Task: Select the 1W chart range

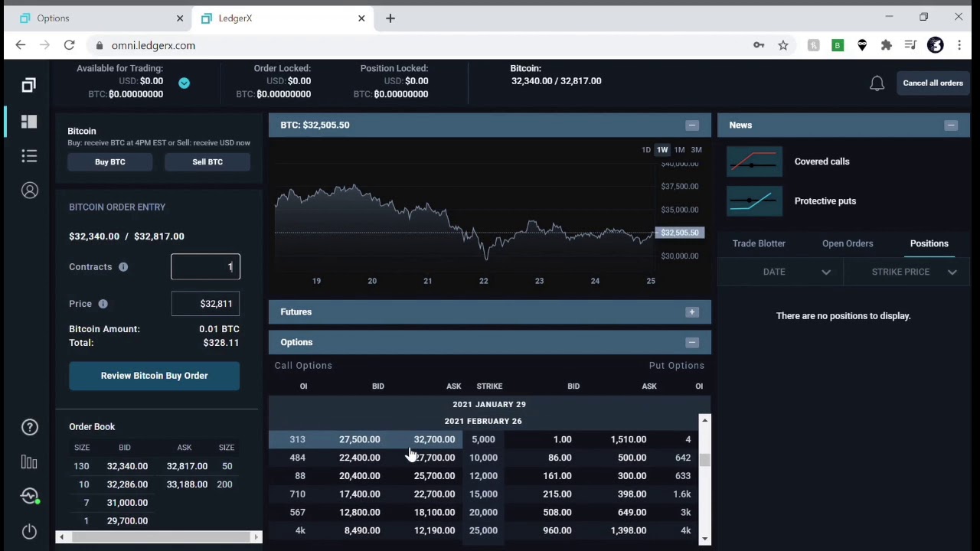Action: click(x=662, y=150)
